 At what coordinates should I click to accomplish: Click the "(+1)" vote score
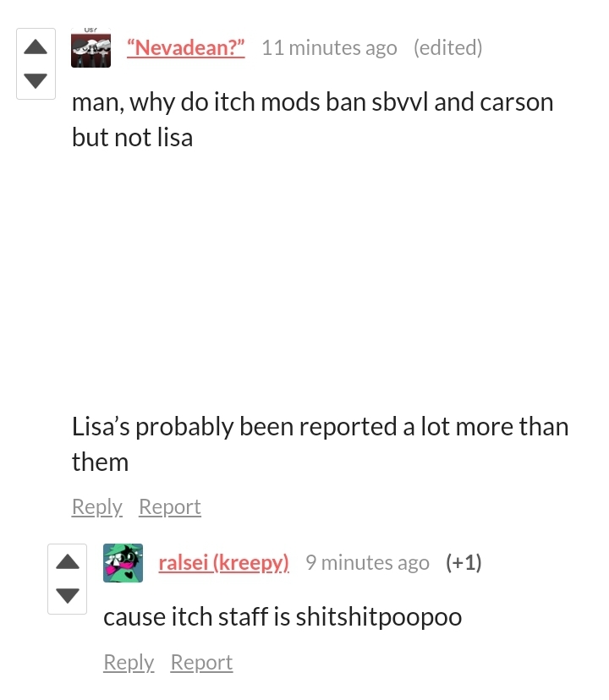[x=464, y=562]
